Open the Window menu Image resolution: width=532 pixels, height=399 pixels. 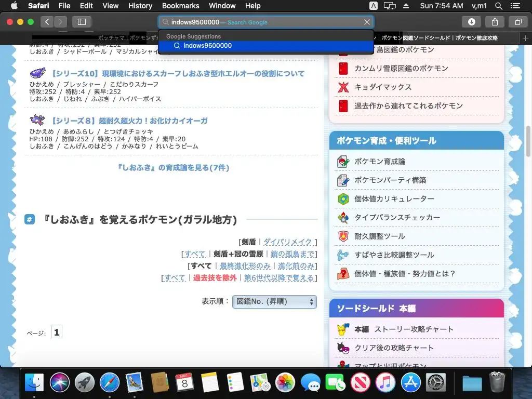[x=222, y=6]
